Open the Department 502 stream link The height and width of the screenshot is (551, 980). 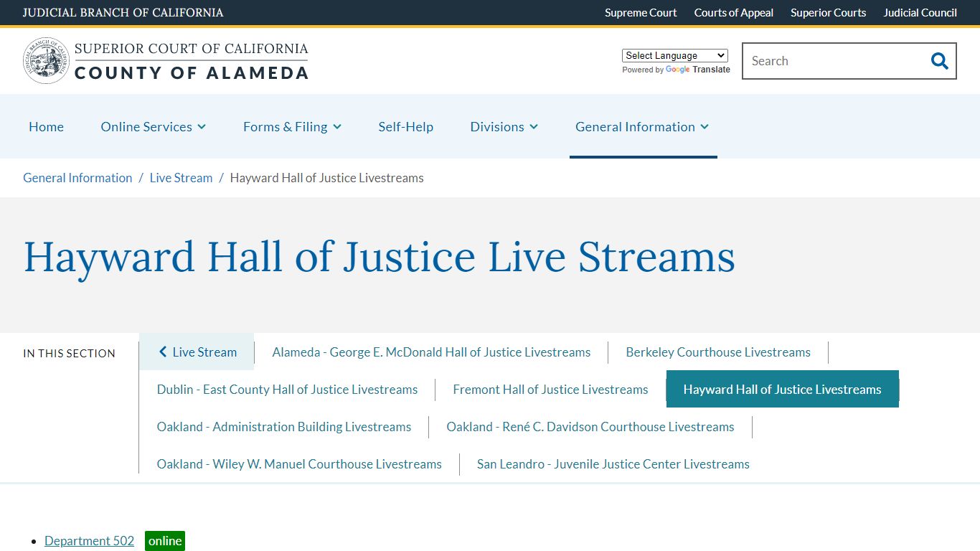[x=89, y=541]
